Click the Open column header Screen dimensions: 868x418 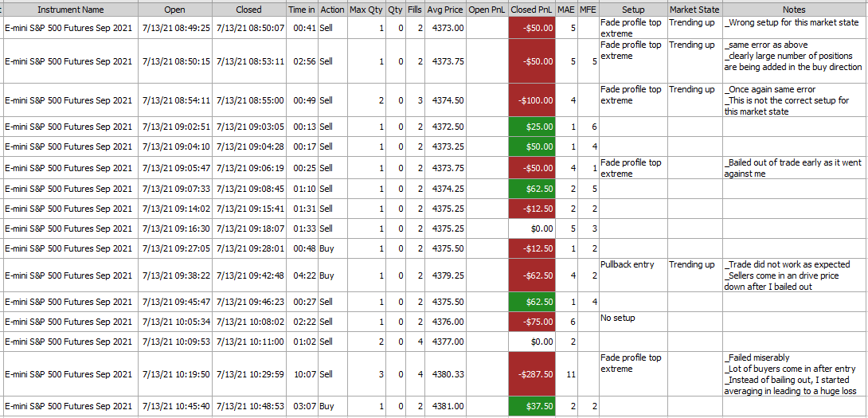(175, 10)
